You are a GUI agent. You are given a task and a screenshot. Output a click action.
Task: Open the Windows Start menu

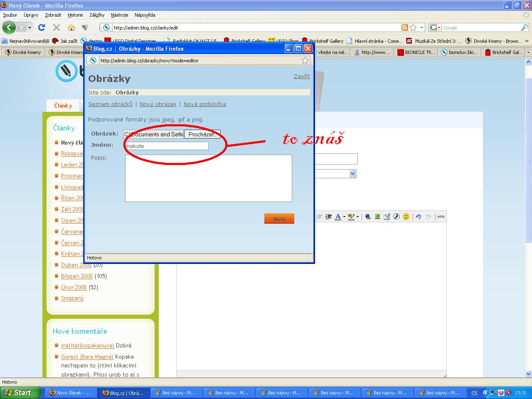click(x=20, y=393)
